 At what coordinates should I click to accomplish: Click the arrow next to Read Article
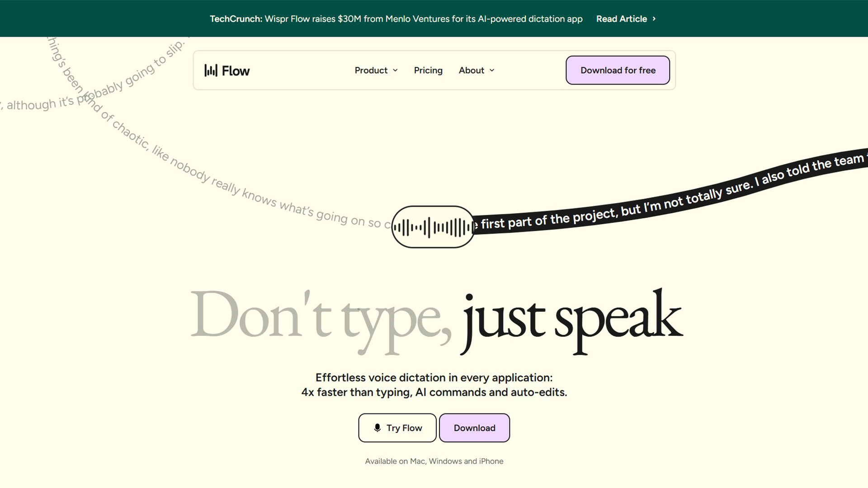click(x=654, y=19)
